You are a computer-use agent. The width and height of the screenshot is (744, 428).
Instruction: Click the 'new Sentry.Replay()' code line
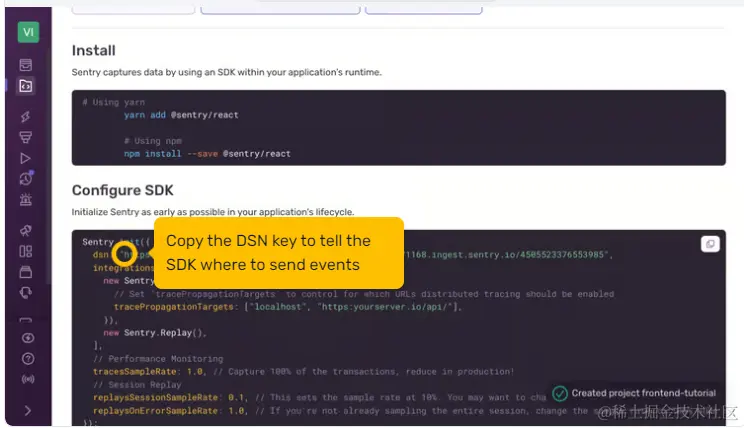pos(155,333)
